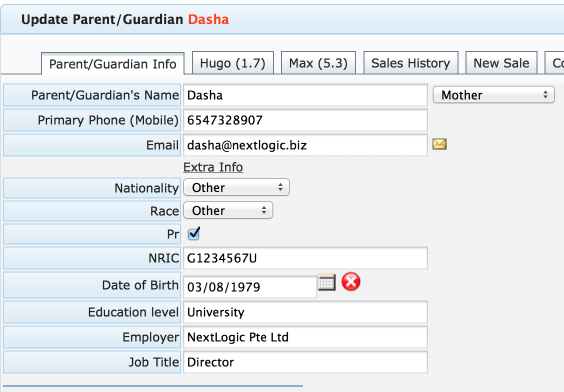Open the Sales History tab
The width and height of the screenshot is (564, 392).
tap(411, 63)
